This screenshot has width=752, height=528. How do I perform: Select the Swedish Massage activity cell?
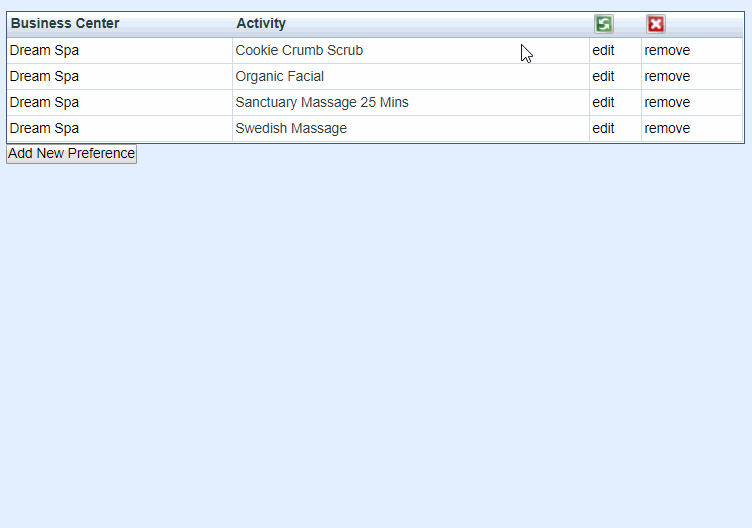tap(411, 128)
